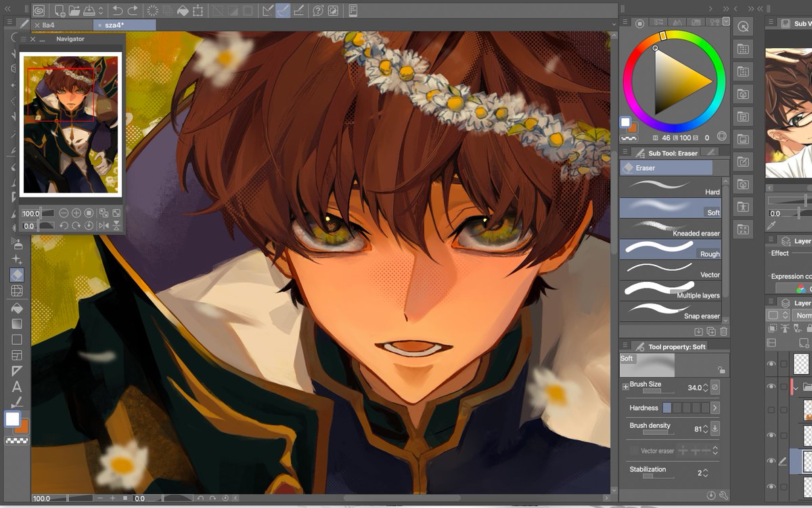Choose the Kneaded eraser sub tool

click(671, 228)
